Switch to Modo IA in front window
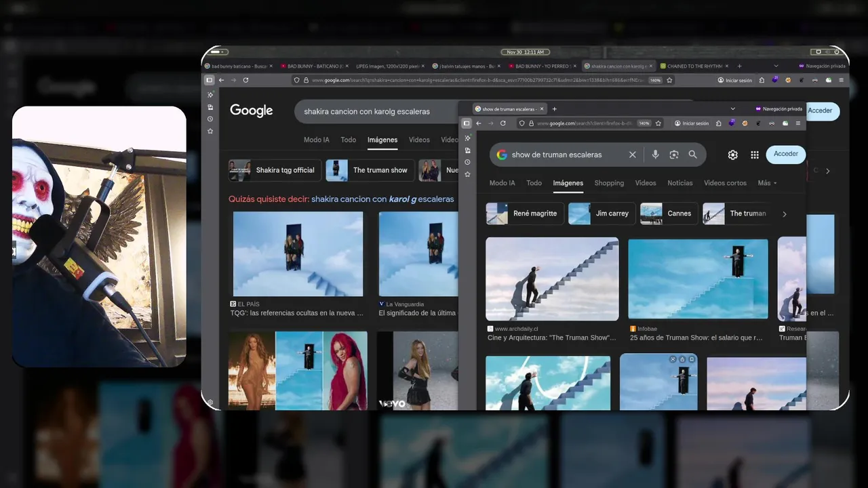 [502, 183]
